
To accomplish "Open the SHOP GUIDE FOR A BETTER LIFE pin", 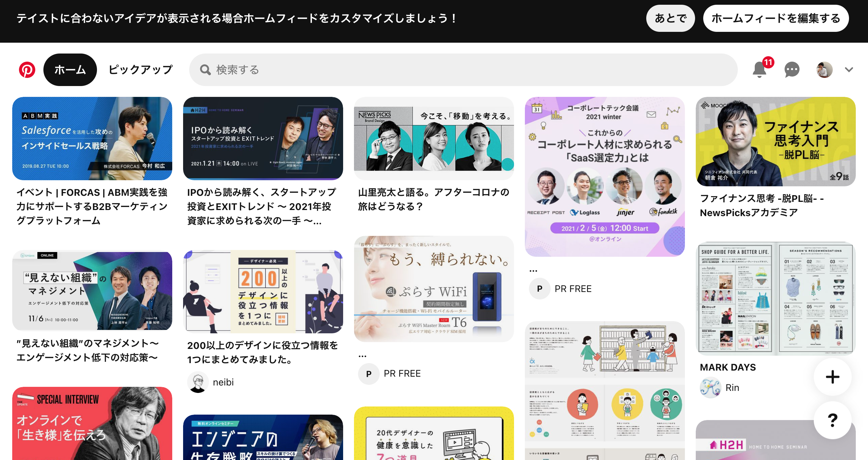I will click(776, 298).
